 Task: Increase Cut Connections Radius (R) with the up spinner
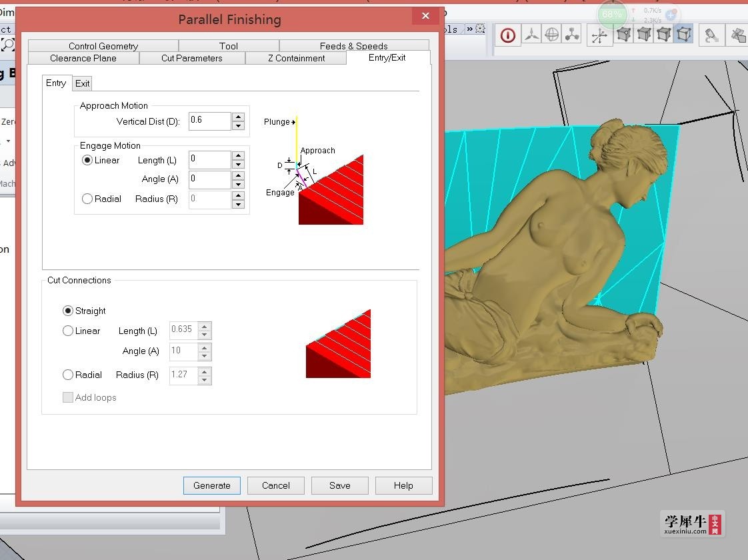click(205, 371)
